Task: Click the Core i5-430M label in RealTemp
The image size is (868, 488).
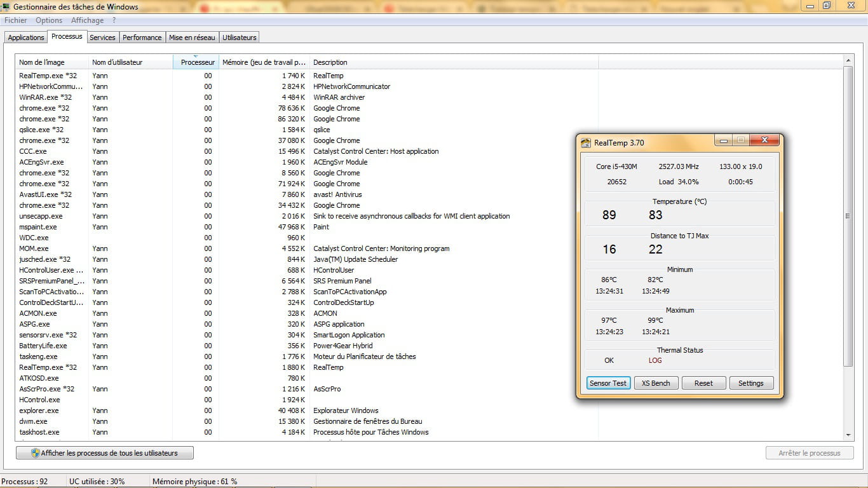Action: pyautogui.click(x=616, y=166)
